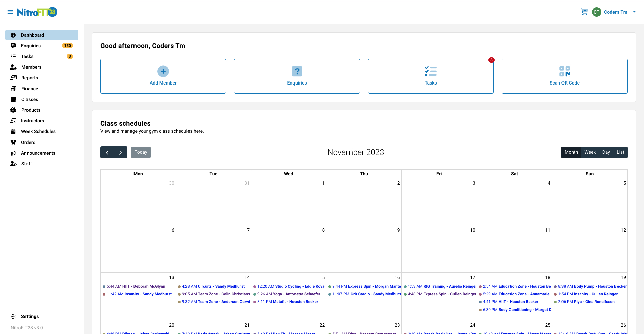644x334 pixels.
Task: Select Week Schedules in the sidebar menu
Action: point(38,131)
